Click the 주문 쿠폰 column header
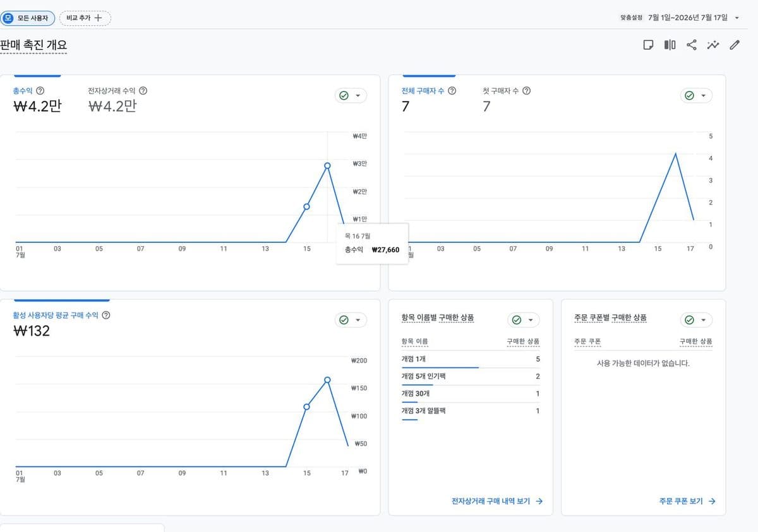Image resolution: width=758 pixels, height=532 pixels. click(x=587, y=341)
